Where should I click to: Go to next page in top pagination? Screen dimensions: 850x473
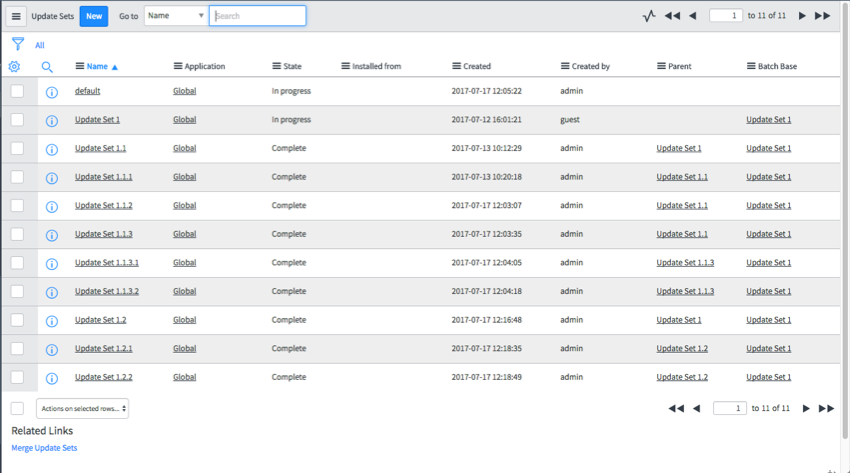[802, 16]
